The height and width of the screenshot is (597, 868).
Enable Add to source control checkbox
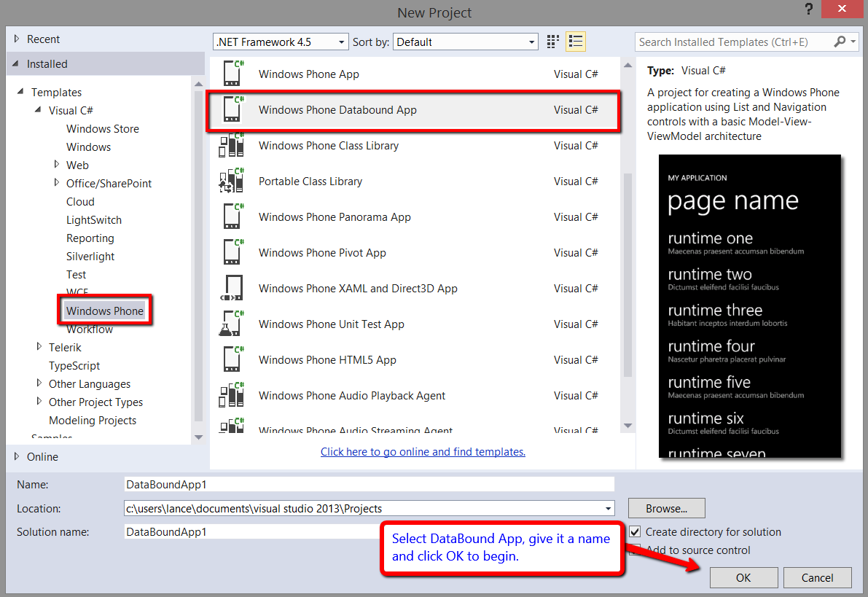pyautogui.click(x=635, y=550)
